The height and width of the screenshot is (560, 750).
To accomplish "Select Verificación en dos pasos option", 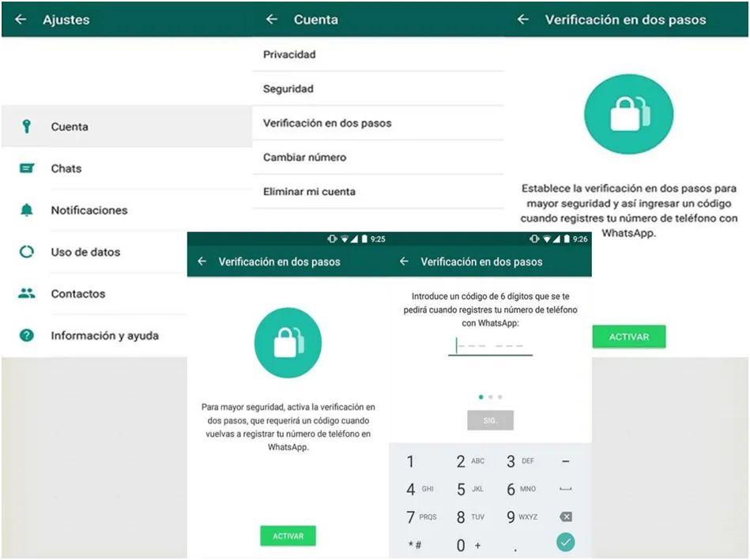I will click(x=327, y=123).
